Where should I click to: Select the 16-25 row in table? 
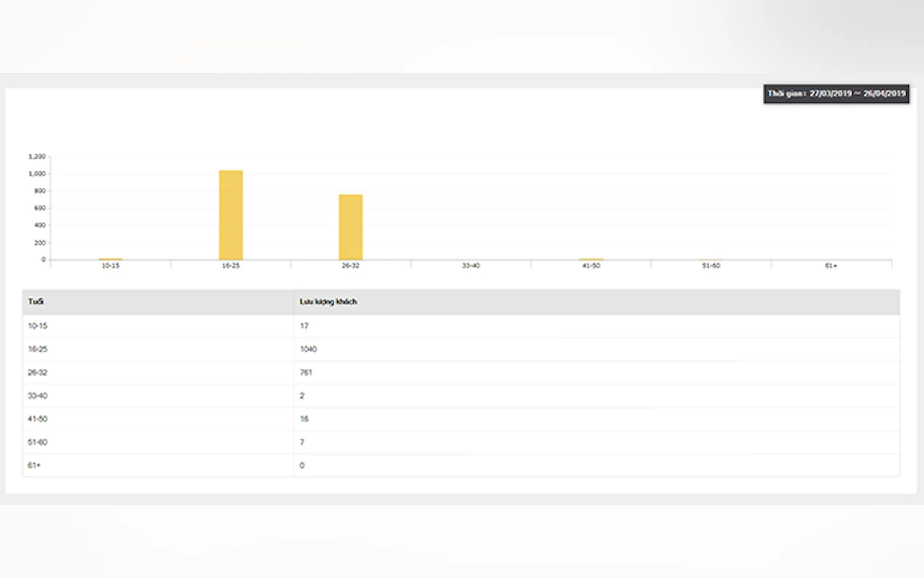[37, 349]
